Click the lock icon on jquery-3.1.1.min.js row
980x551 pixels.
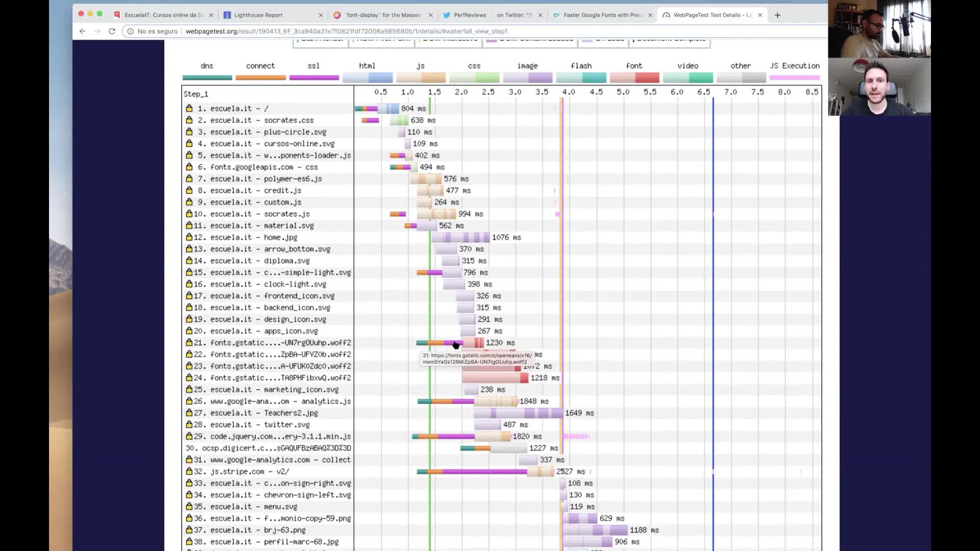(x=189, y=436)
